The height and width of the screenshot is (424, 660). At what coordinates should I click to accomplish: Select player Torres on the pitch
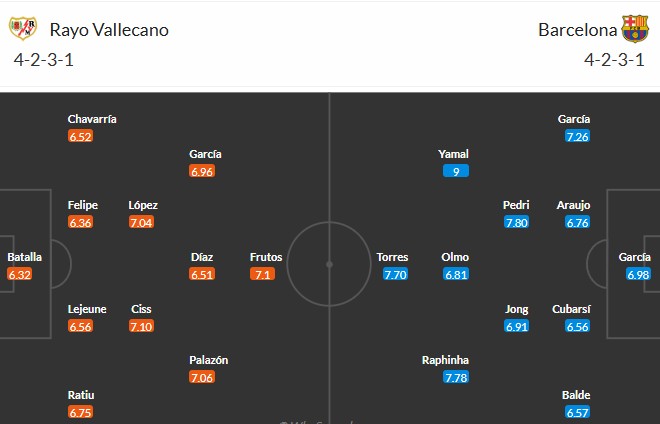pyautogui.click(x=392, y=257)
